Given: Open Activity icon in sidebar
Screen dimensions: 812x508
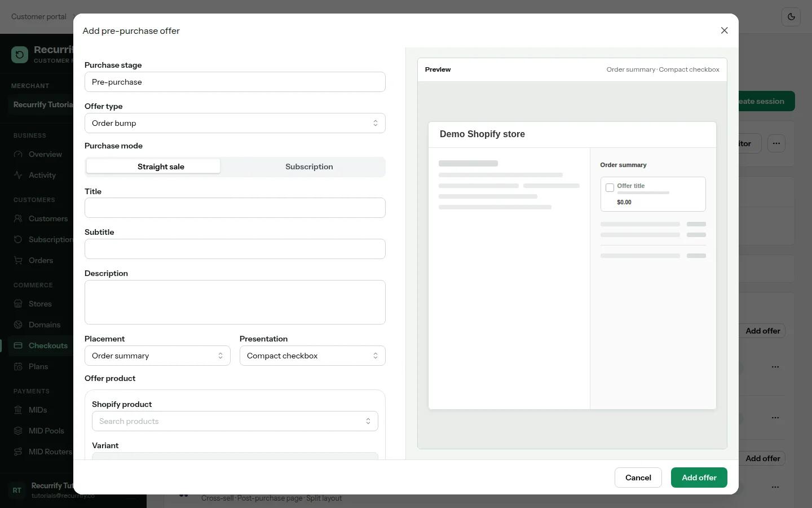Looking at the screenshot, I should pos(18,175).
